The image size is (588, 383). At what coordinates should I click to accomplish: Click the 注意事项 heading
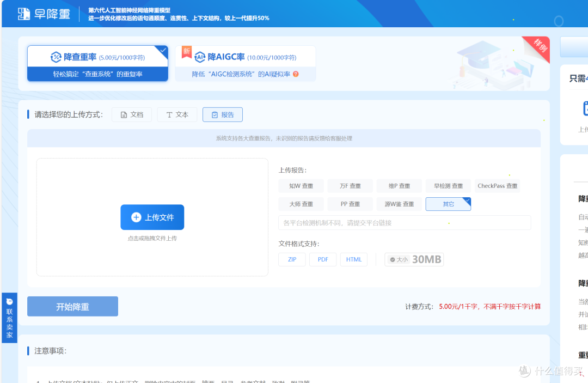(x=50, y=351)
